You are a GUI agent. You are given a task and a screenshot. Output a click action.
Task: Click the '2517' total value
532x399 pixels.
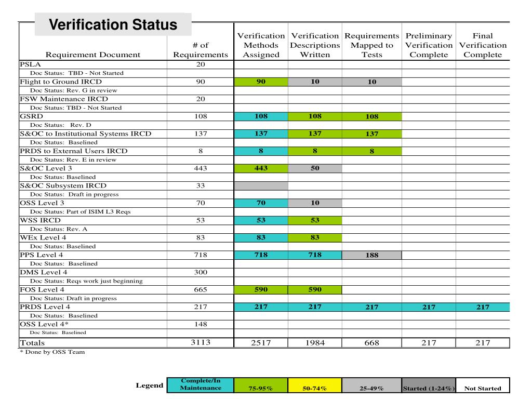261,343
